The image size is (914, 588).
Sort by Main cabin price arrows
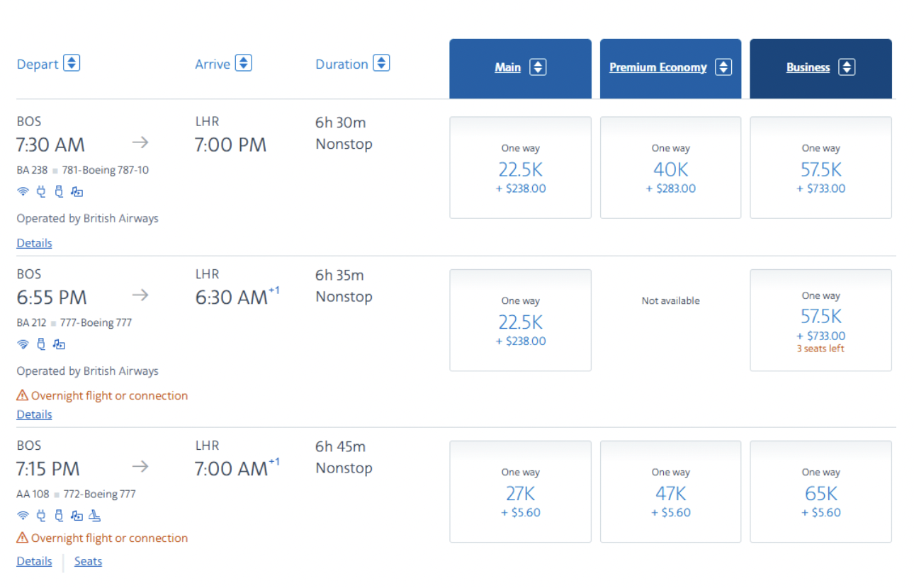(x=538, y=67)
